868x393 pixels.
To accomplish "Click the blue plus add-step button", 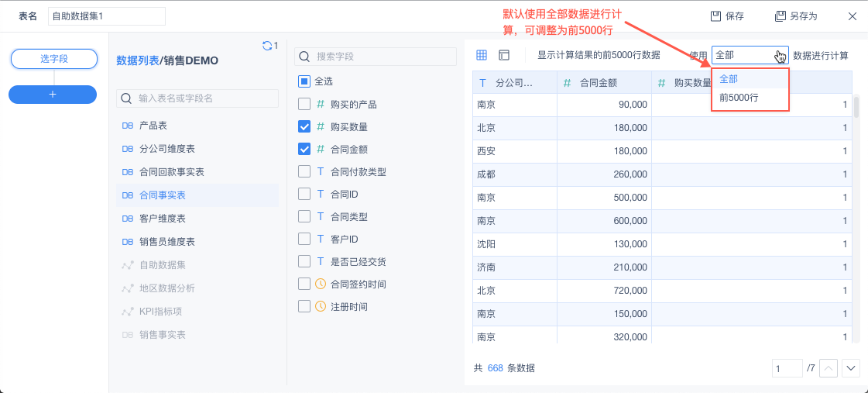I will pos(53,94).
